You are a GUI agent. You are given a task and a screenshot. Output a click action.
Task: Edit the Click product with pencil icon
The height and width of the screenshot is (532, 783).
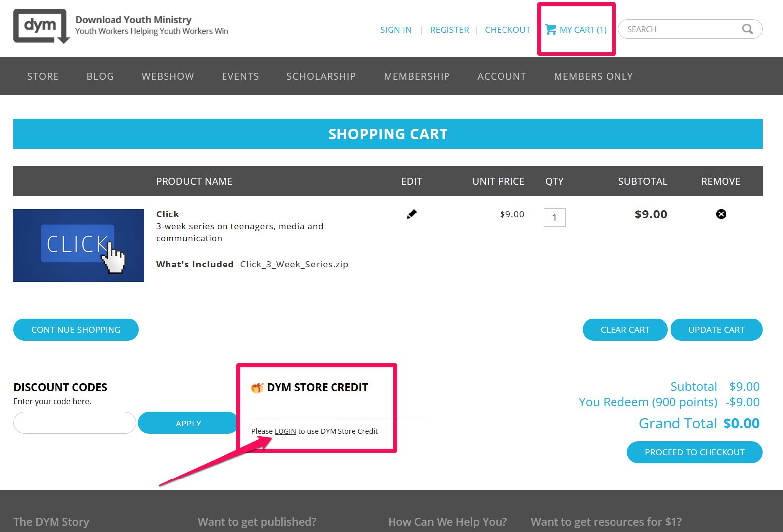click(412, 214)
